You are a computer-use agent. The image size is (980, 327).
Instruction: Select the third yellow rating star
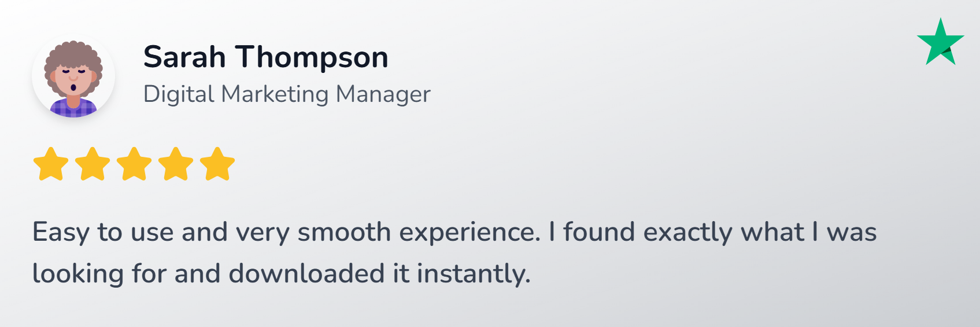[134, 164]
